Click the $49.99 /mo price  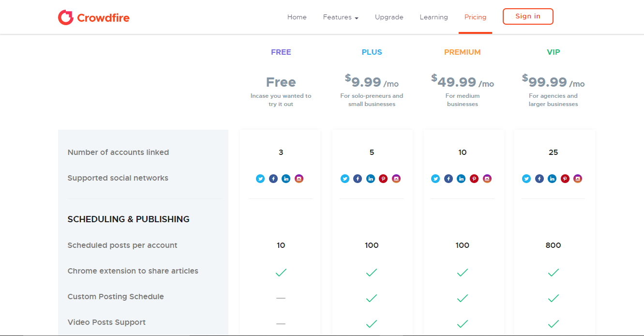pyautogui.click(x=463, y=81)
